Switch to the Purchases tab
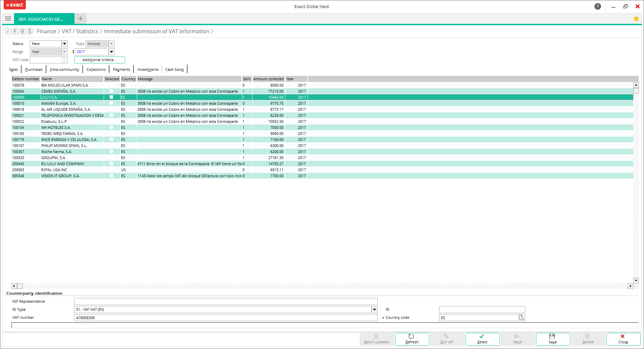The height and width of the screenshot is (349, 644). 34,69
